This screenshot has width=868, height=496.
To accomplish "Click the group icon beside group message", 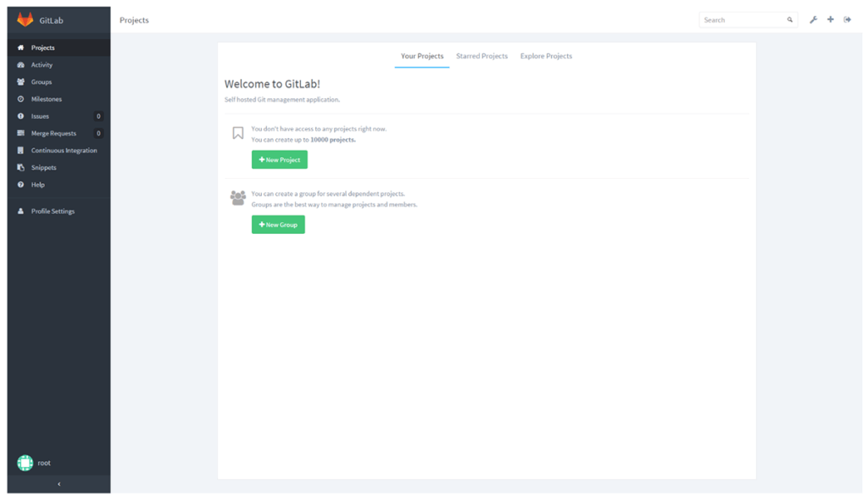I will point(238,198).
